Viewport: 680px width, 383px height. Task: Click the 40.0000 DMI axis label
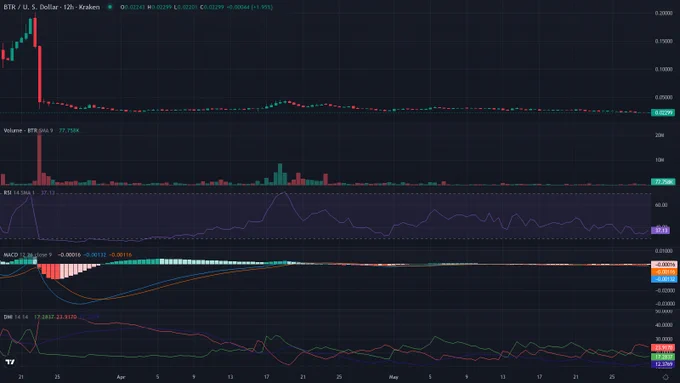tap(664, 325)
